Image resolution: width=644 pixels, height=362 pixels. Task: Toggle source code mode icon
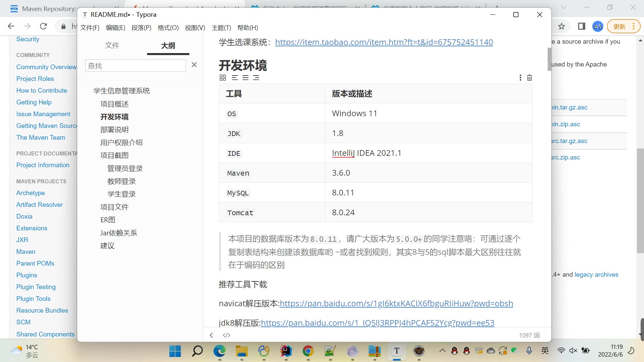tap(227, 335)
